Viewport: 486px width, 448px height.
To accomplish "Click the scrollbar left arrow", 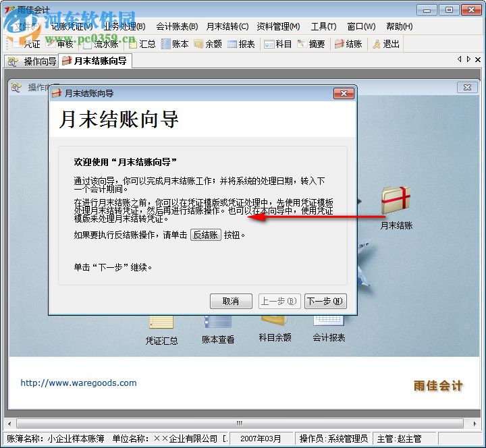I will point(9,424).
